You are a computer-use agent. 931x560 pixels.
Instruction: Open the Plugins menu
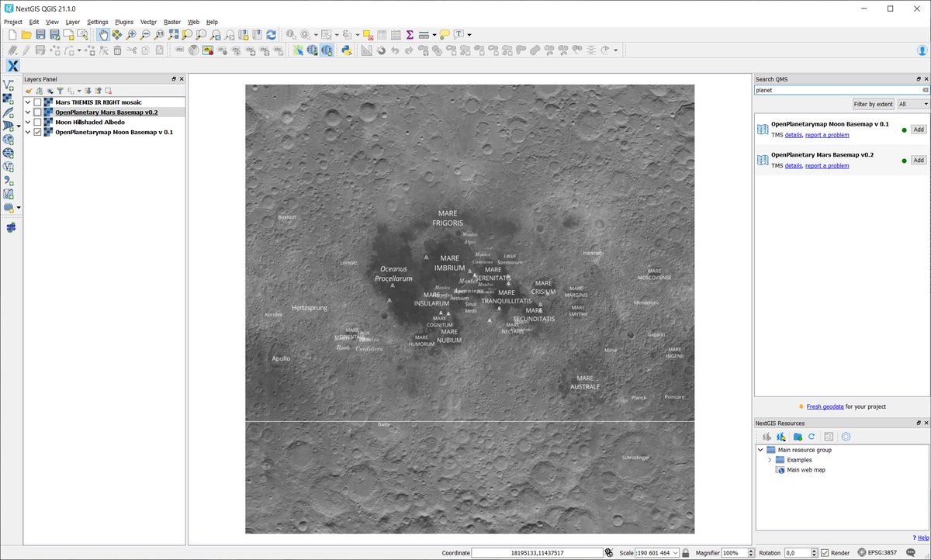124,22
